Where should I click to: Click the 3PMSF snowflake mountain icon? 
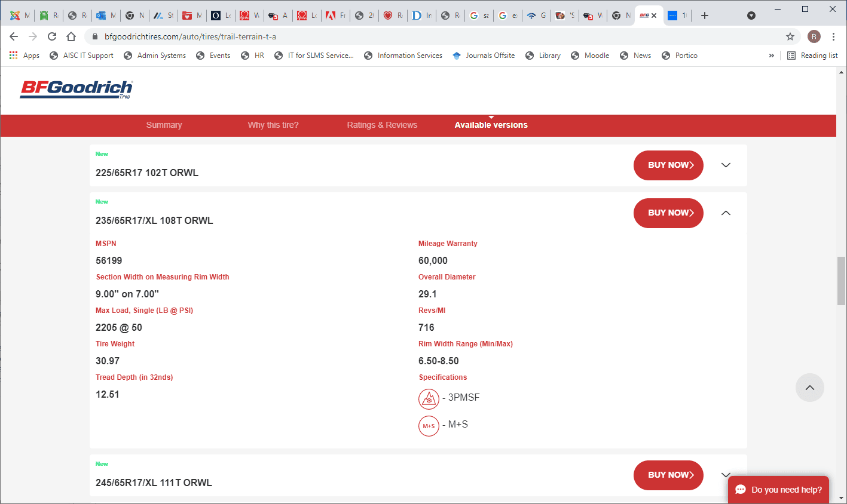click(429, 399)
